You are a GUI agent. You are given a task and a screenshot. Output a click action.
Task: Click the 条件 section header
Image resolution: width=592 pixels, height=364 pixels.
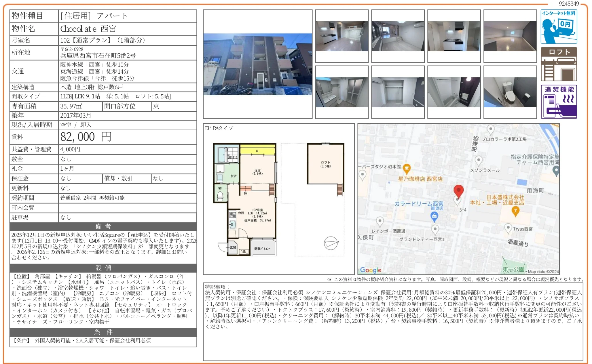[103, 332]
